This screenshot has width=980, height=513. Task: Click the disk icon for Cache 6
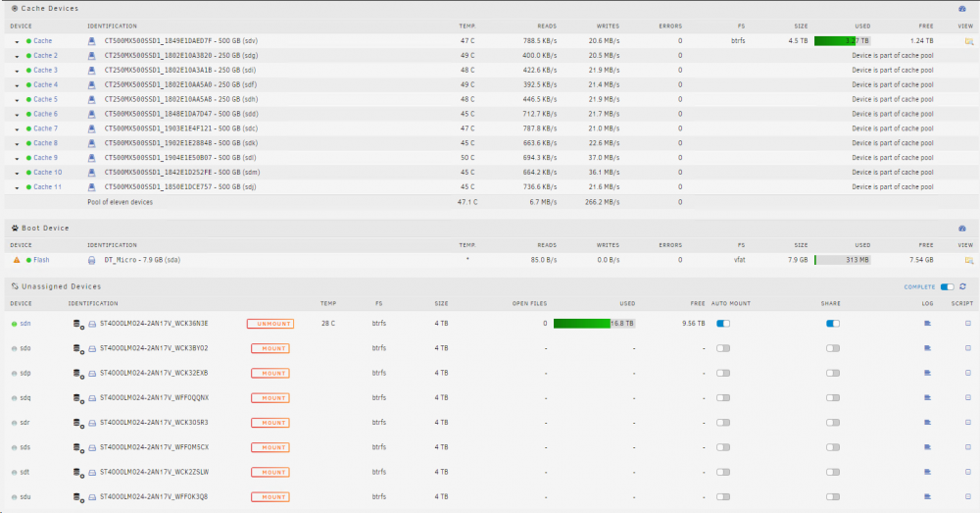[x=91, y=114]
